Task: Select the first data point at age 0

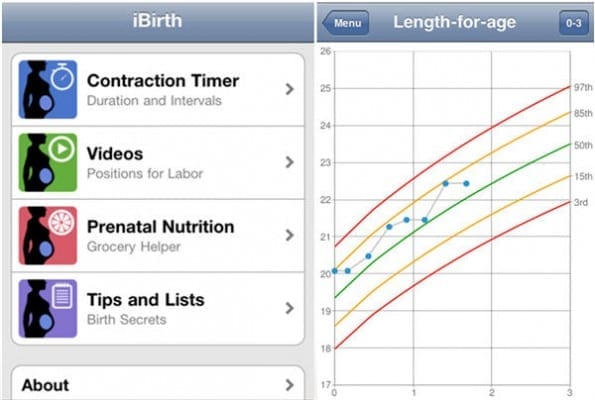Action: click(x=335, y=271)
